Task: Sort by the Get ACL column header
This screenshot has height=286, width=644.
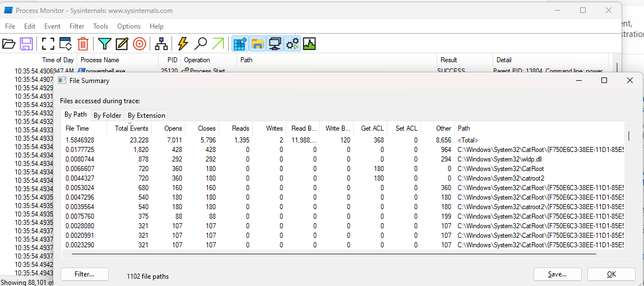Action: 370,128
